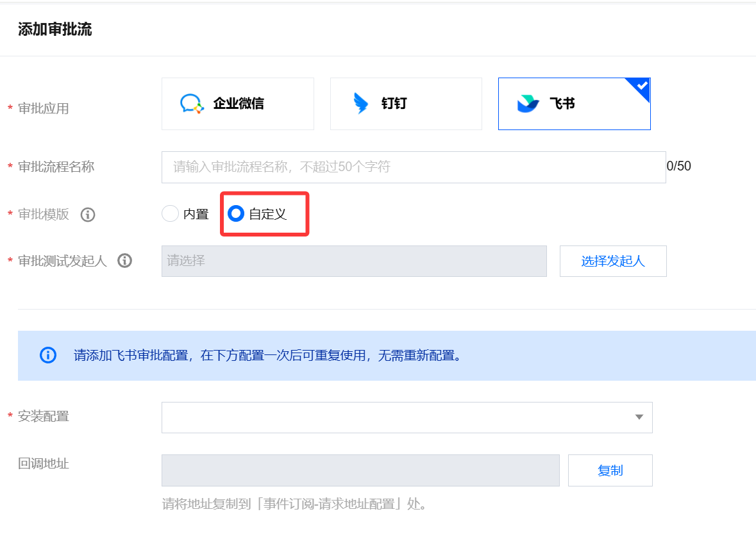Screen dimensions: 756x548
Task: Open the 安装配置 dropdown
Action: [x=407, y=417]
